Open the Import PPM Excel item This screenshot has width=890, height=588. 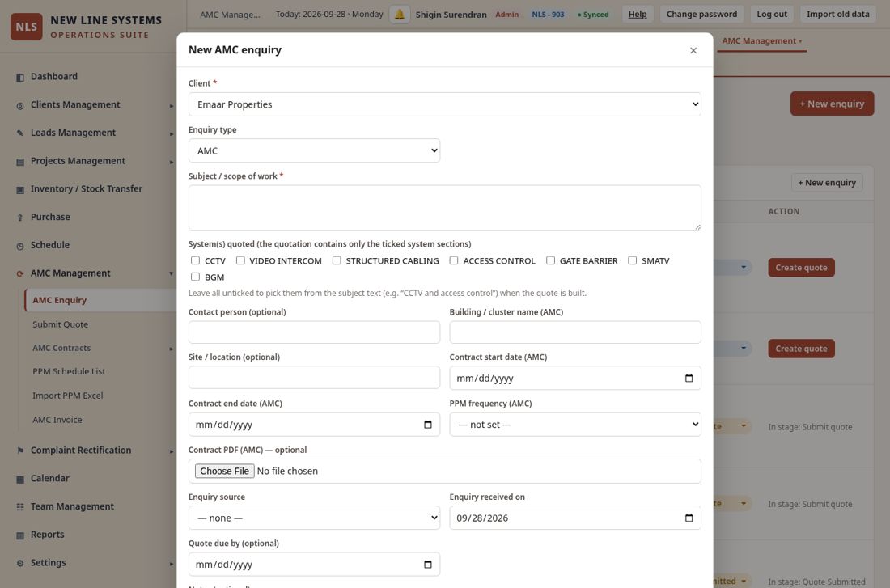tap(67, 396)
